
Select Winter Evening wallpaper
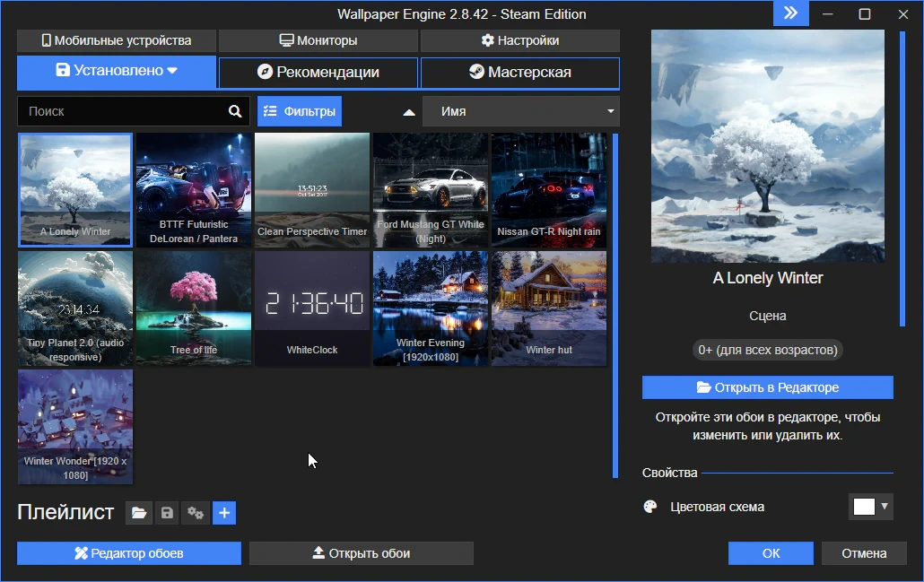[431, 308]
